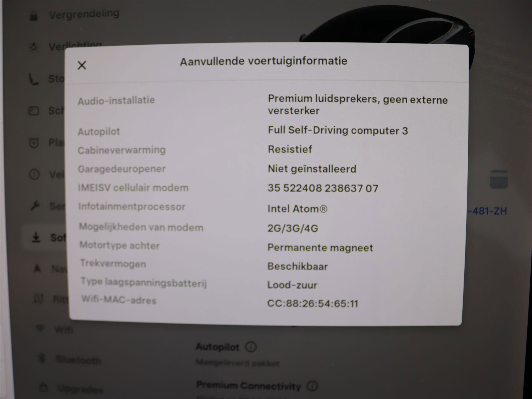Open the Ritten trips icon
Screen dimensions: 532x399
pos(39,299)
